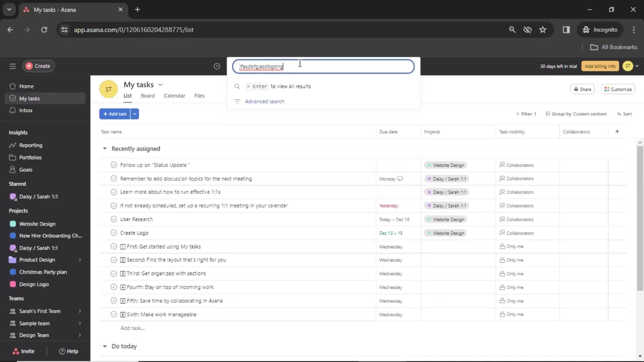Toggle the sidebar hamburger menu icon
This screenshot has width=644, height=362.
13,66
